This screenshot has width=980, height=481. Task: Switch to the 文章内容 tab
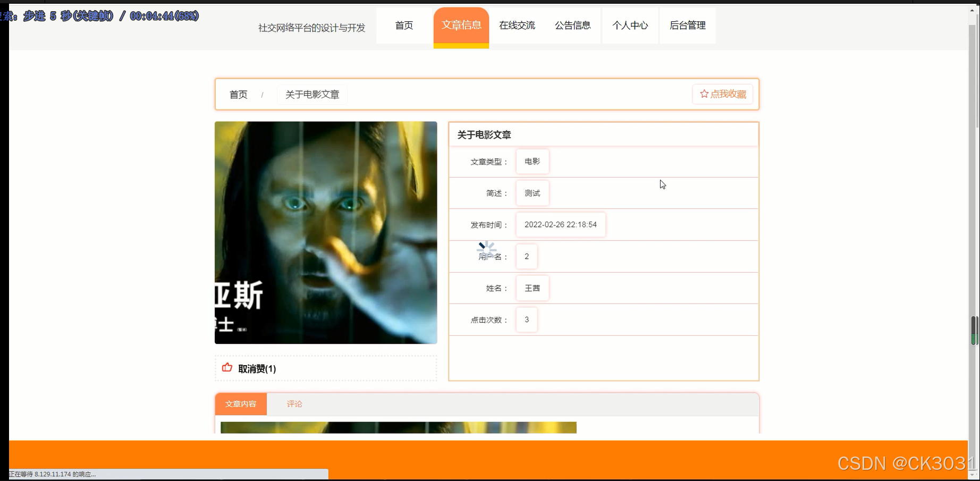(x=241, y=404)
